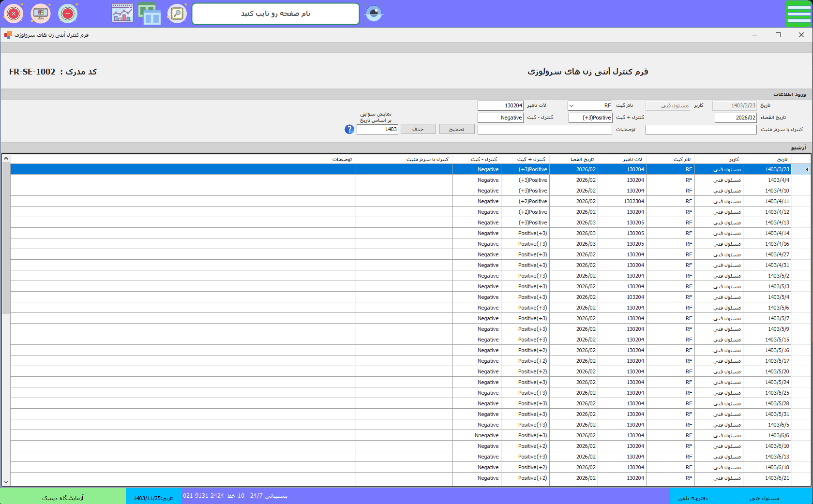Click the year filter field showing 1403
The height and width of the screenshot is (504, 813).
coord(377,129)
